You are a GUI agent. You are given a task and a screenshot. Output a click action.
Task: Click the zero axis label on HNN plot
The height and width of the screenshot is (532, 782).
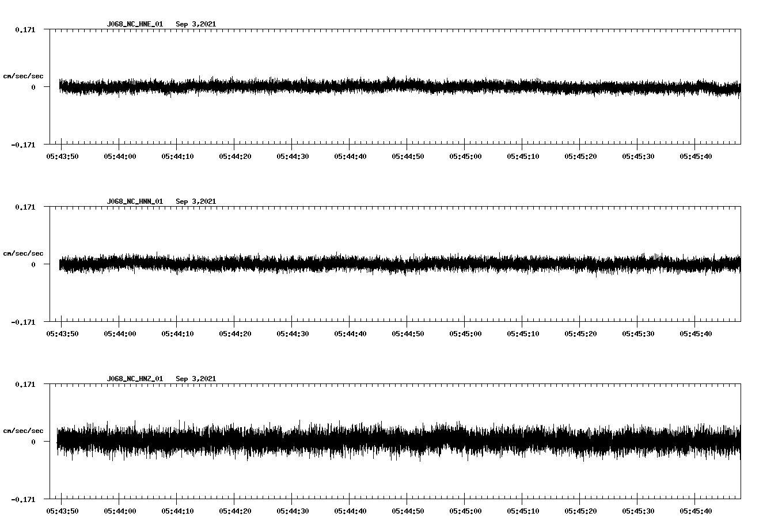point(33,265)
